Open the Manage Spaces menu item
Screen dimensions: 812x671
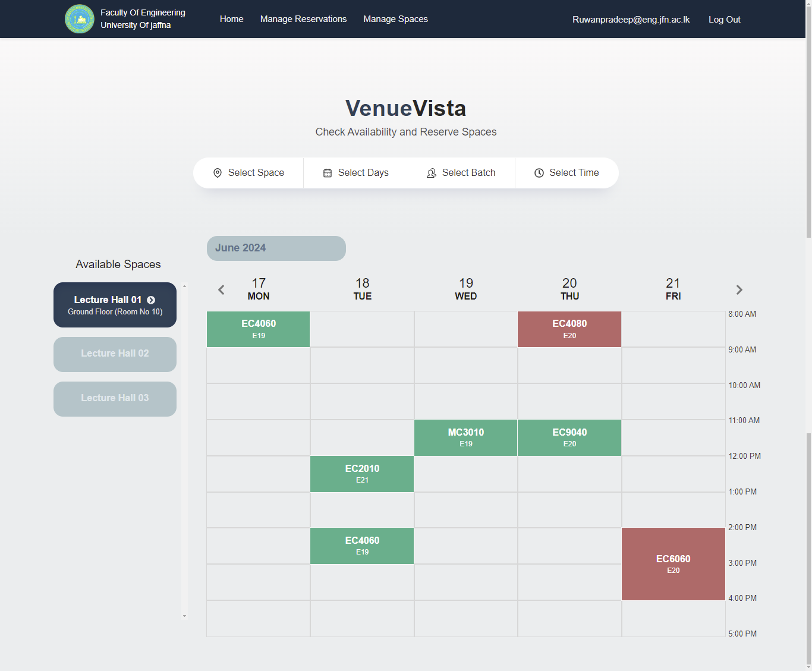point(395,19)
